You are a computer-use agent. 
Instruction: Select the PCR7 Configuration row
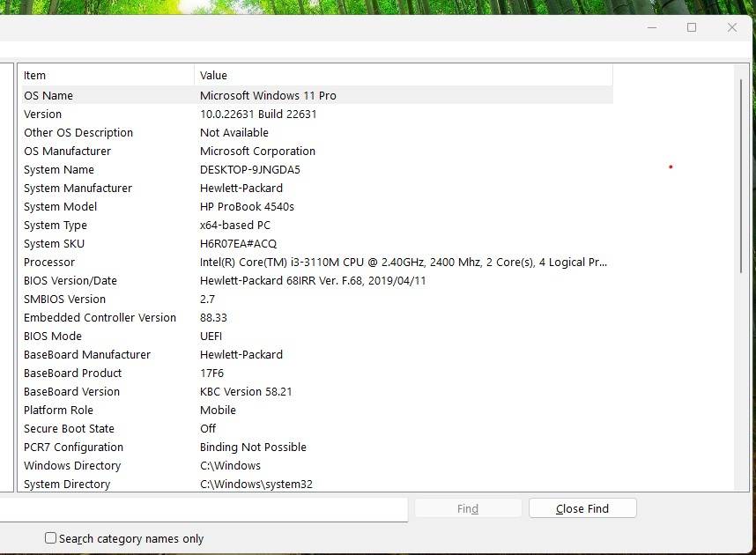click(x=264, y=447)
